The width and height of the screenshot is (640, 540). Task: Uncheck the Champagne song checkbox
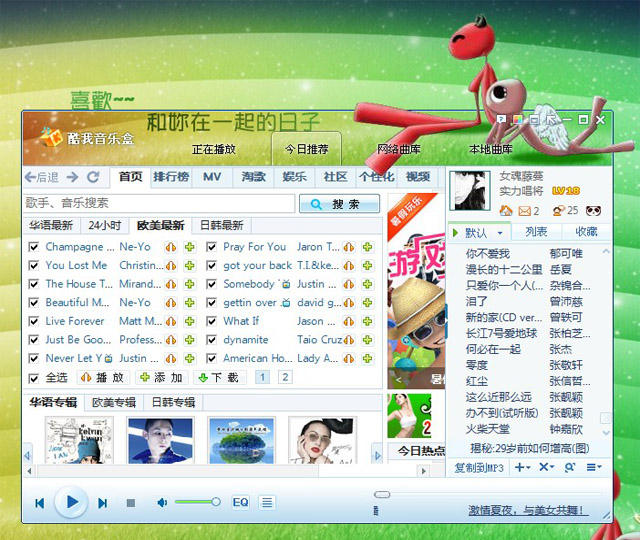(34, 247)
